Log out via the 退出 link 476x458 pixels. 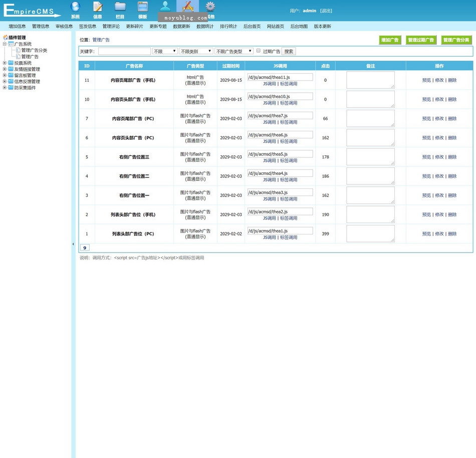[326, 11]
